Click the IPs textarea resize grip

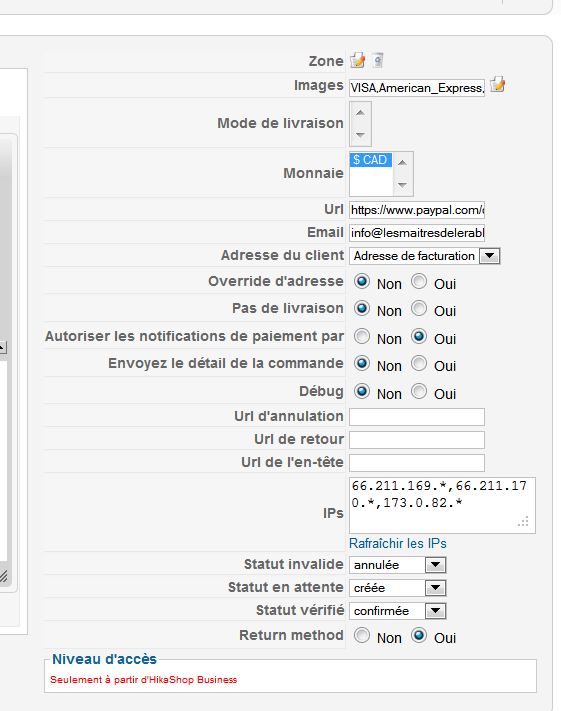tap(523, 521)
